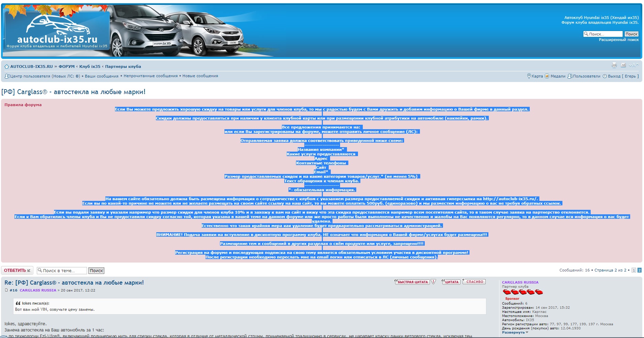Go to ФОРУМ breadcrumb
The height and width of the screenshot is (338, 644).
click(x=66, y=66)
